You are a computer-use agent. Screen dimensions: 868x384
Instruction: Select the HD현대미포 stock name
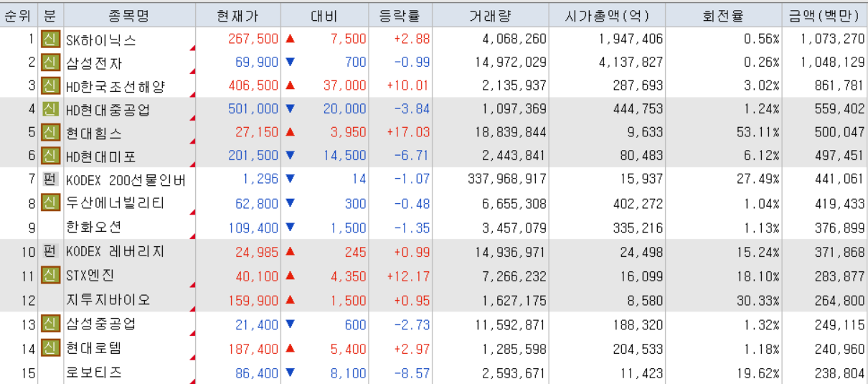(100, 156)
